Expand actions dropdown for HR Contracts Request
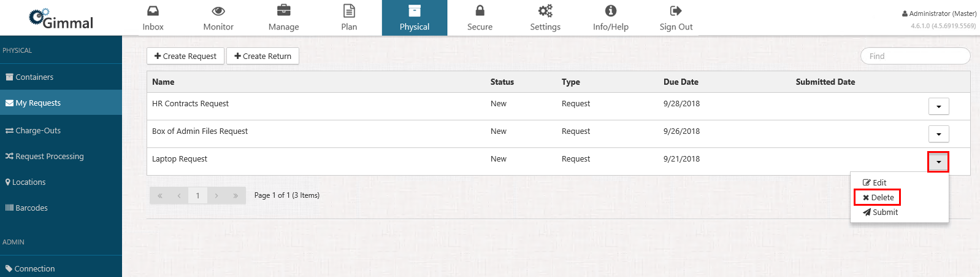The width and height of the screenshot is (980, 277). pos(938,107)
